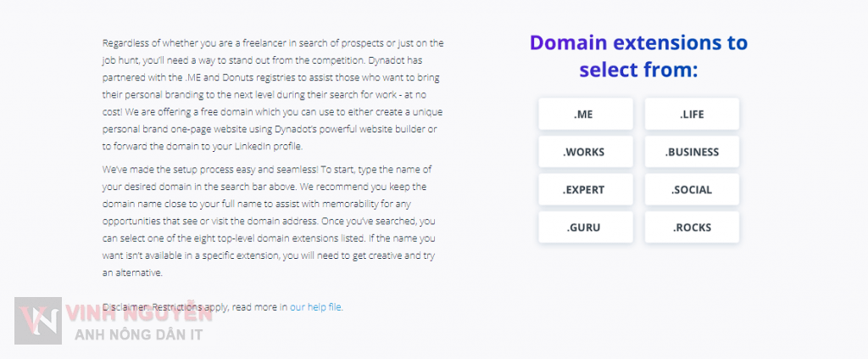Viewport: 868px width, 359px height.
Task: Click the .SOCIAL extension tile
Action: (692, 189)
